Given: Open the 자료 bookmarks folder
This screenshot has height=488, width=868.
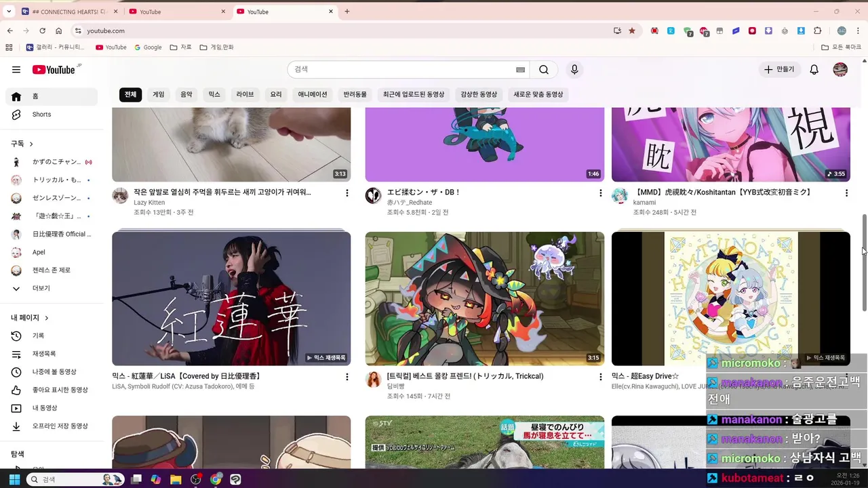Looking at the screenshot, I should [180, 47].
